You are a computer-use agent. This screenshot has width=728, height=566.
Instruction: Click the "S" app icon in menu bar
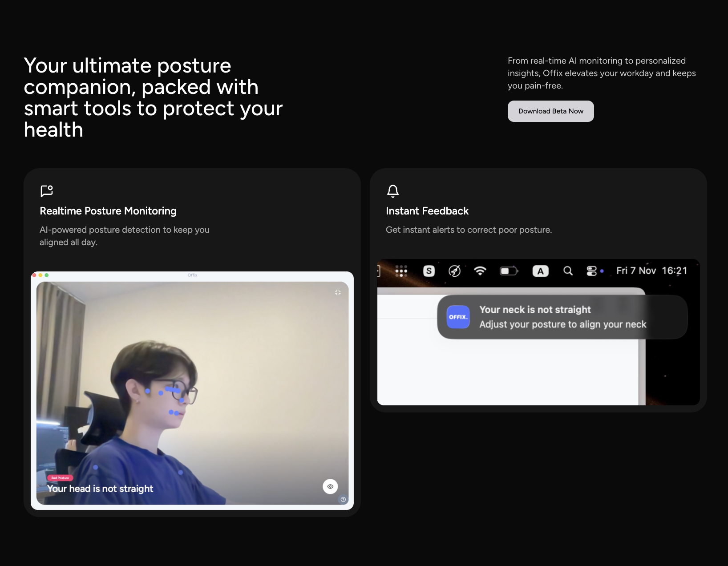[x=428, y=271]
